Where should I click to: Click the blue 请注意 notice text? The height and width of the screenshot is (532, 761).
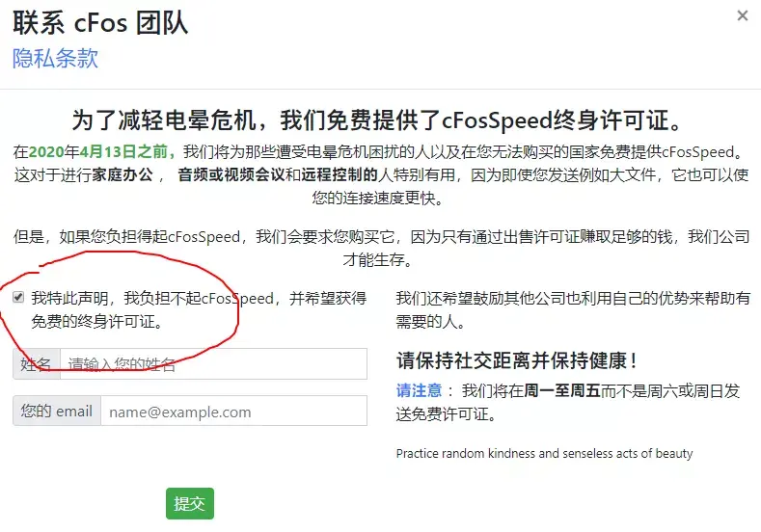pos(419,390)
